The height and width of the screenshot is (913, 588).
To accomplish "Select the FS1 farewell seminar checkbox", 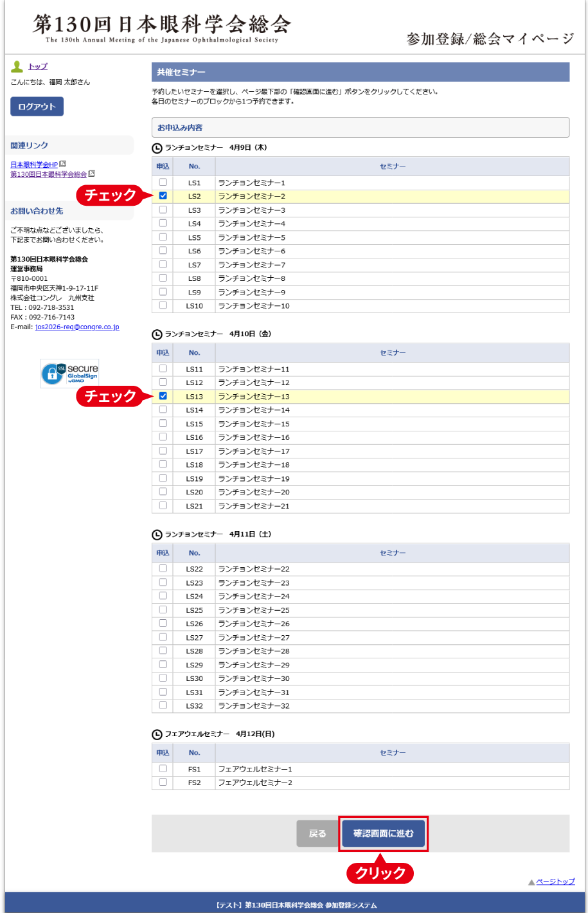I will (x=163, y=768).
